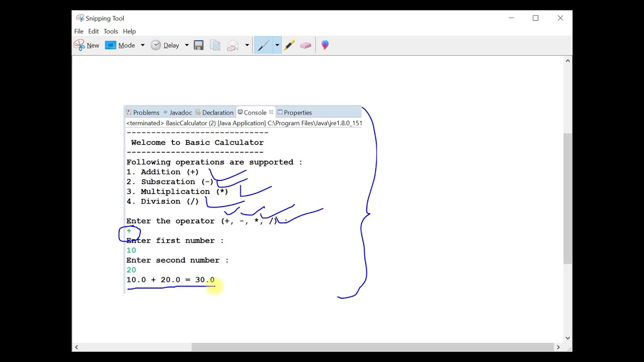Viewport: 644px width, 362px height.
Task: Click the 'Enter second number :' line
Action: tap(178, 260)
